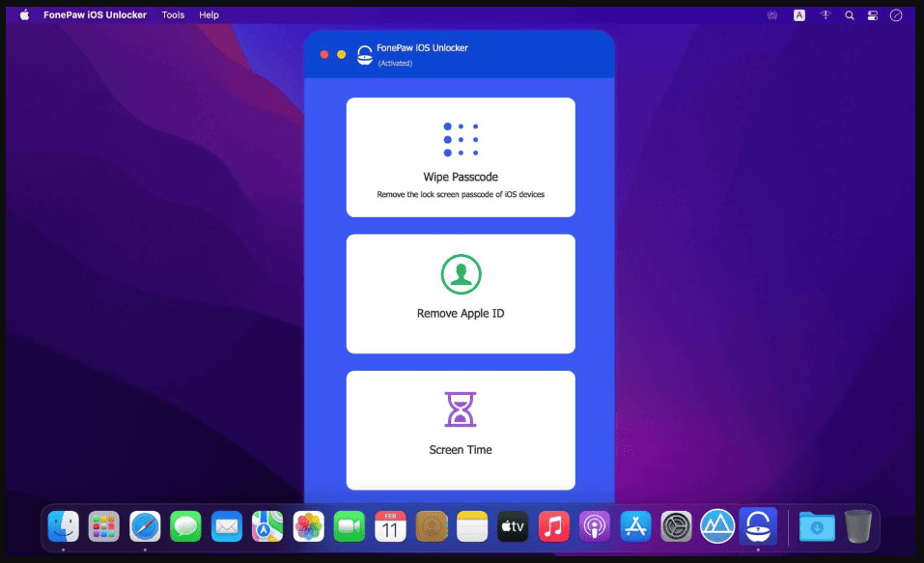This screenshot has height=563, width=924.
Task: Open the brown Contacts icon in dock
Action: pos(432,526)
